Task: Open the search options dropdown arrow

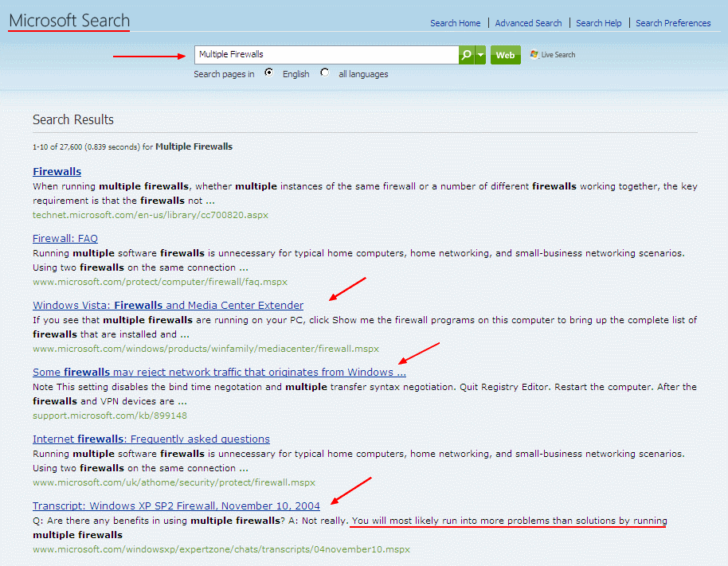Action: click(480, 55)
